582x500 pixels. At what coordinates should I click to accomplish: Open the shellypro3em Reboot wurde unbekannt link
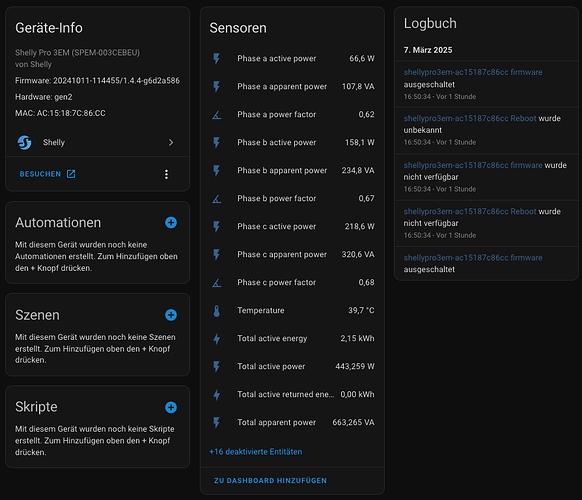[x=470, y=118]
